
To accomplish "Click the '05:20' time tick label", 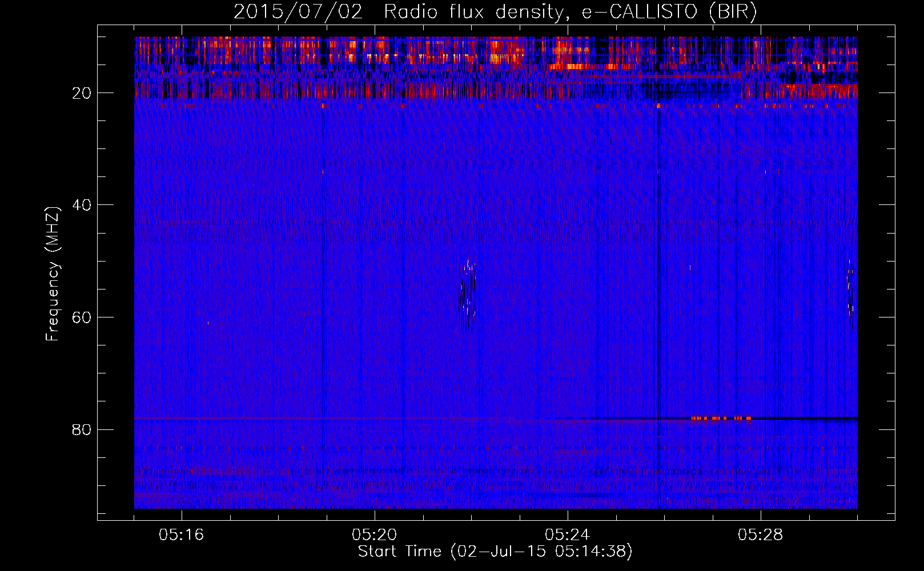I will 375,535.
